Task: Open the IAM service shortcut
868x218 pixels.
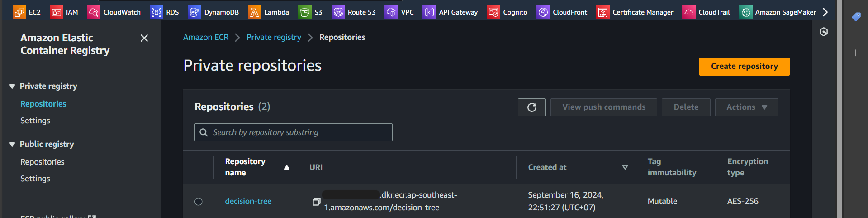Action: point(64,12)
